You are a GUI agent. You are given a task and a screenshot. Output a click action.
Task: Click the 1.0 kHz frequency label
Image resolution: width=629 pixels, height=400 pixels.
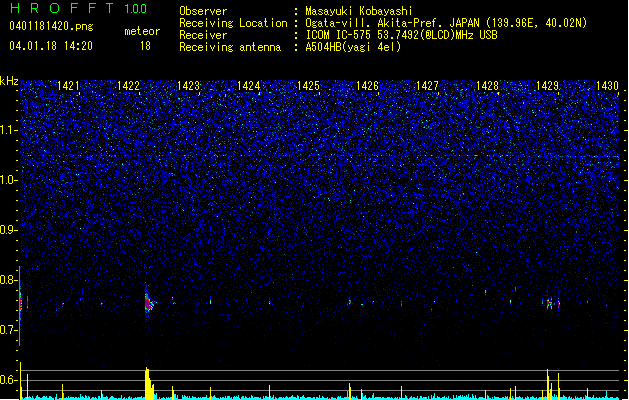point(9,180)
